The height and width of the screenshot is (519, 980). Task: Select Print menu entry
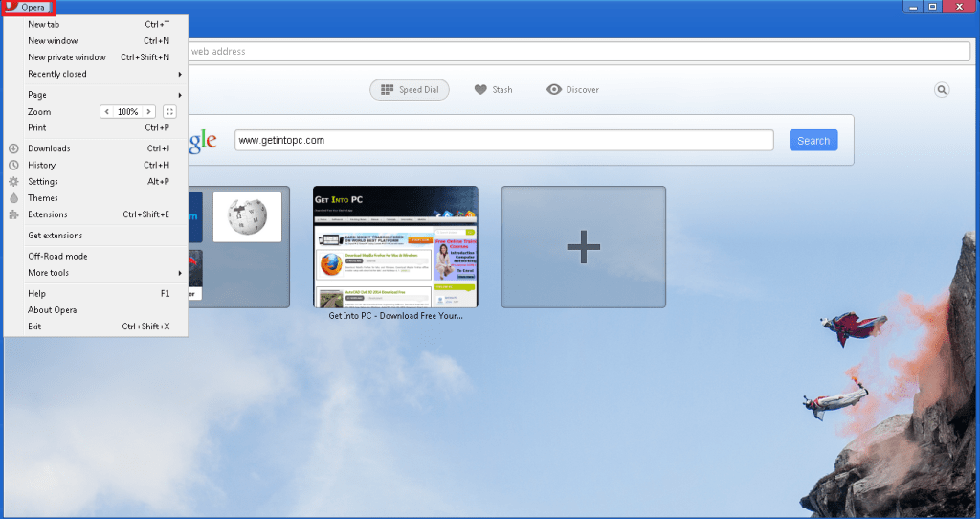tap(97, 127)
